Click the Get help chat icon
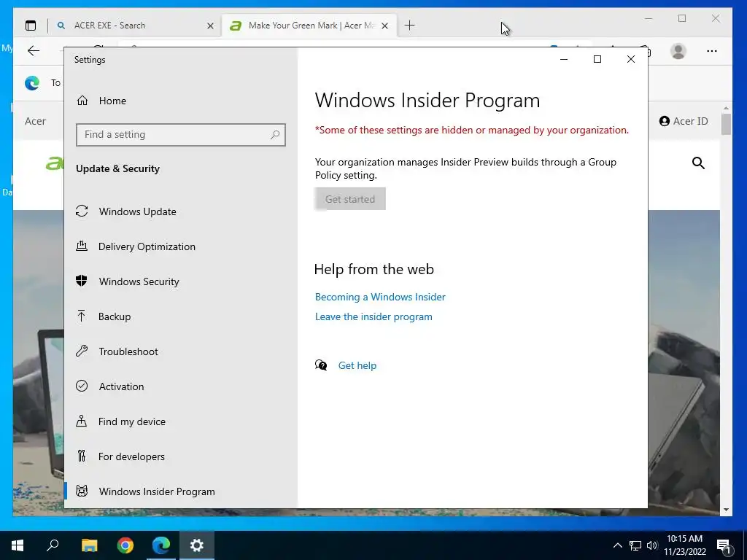The image size is (747, 560). pyautogui.click(x=321, y=365)
